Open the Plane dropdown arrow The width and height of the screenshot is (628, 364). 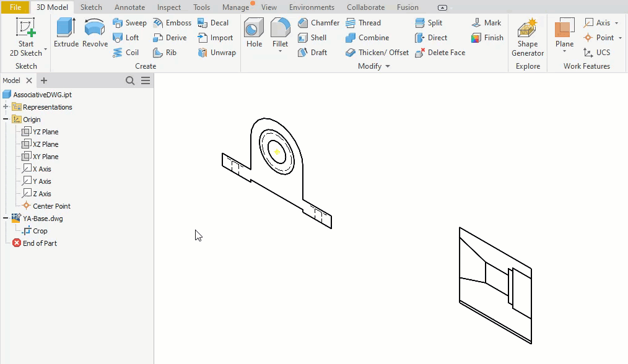(x=564, y=51)
